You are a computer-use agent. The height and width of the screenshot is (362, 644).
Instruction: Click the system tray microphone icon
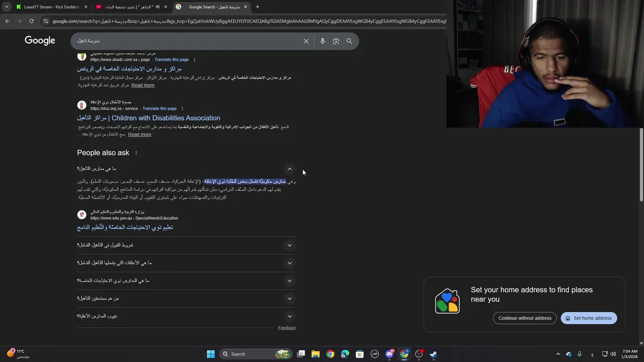(x=580, y=354)
